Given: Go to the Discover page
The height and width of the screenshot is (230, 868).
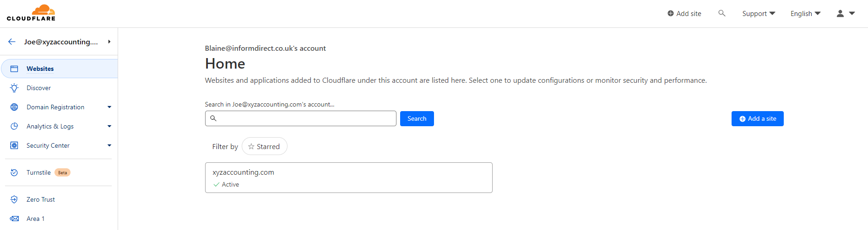Looking at the screenshot, I should [x=38, y=88].
